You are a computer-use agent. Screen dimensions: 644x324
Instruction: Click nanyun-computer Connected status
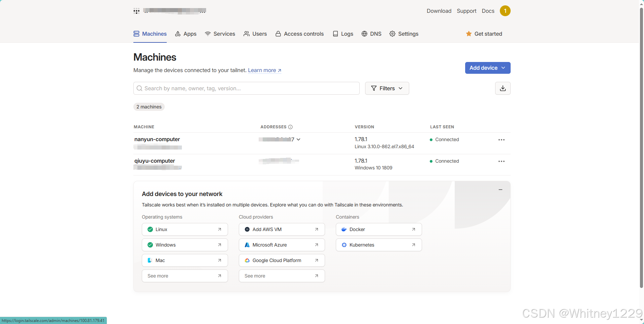click(444, 139)
